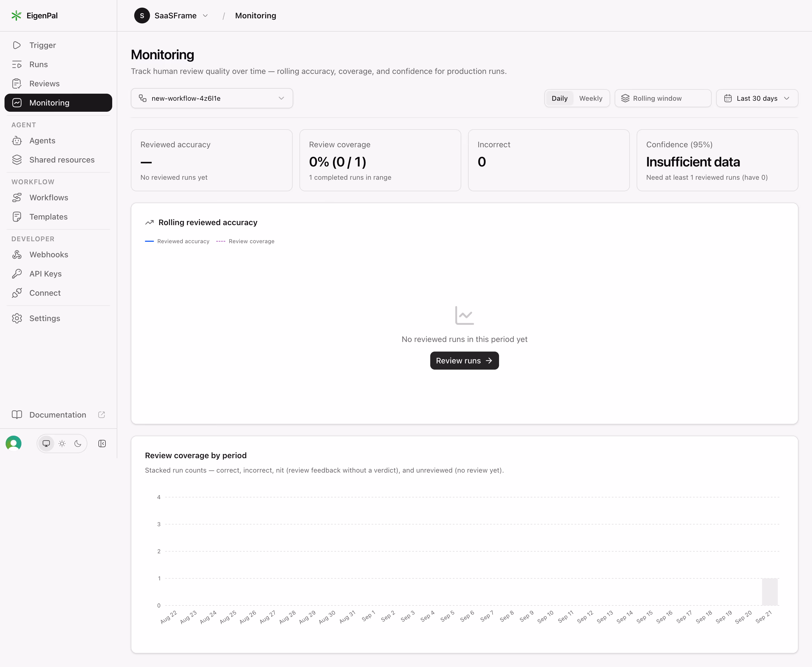Click the SaaSFrame S avatar

(142, 15)
